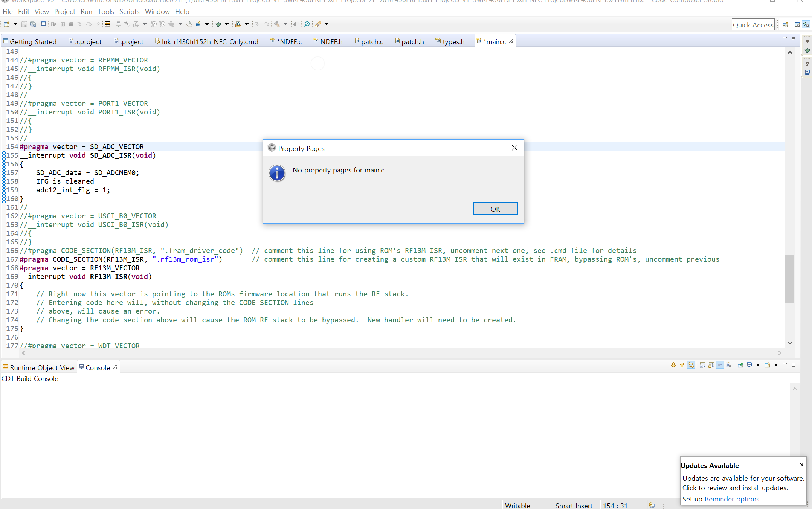Click the Help menu
Viewport: 812px width, 509px height.
tap(182, 12)
